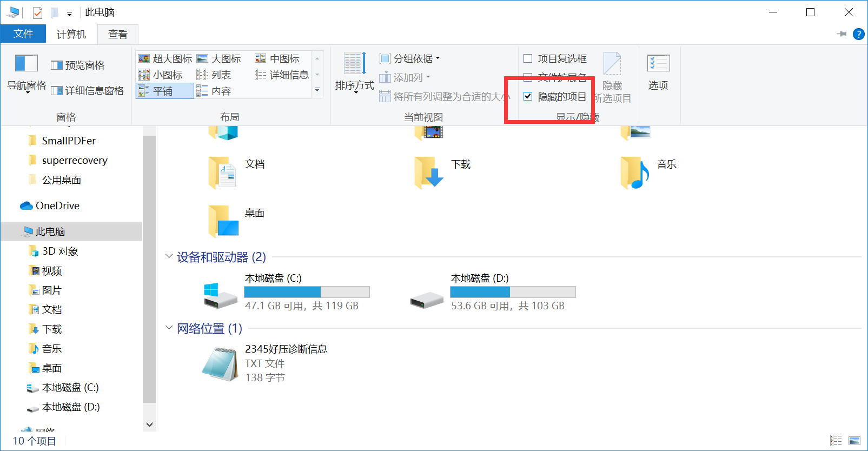The width and height of the screenshot is (868, 451).
Task: Switch to the Computer (计算机) ribbon tab
Action: click(71, 34)
